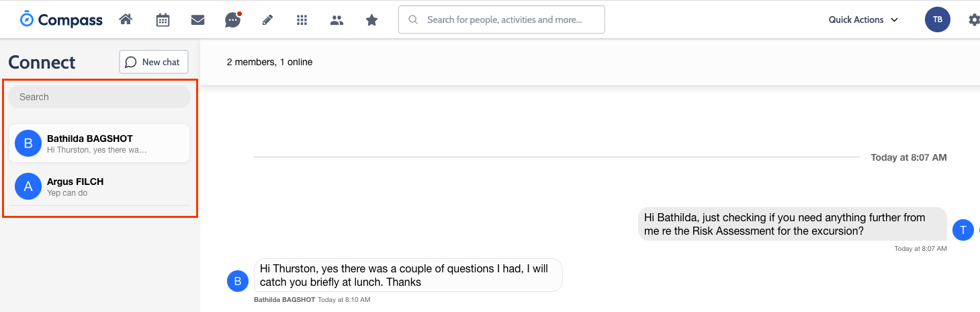Start a New chat

click(x=154, y=62)
